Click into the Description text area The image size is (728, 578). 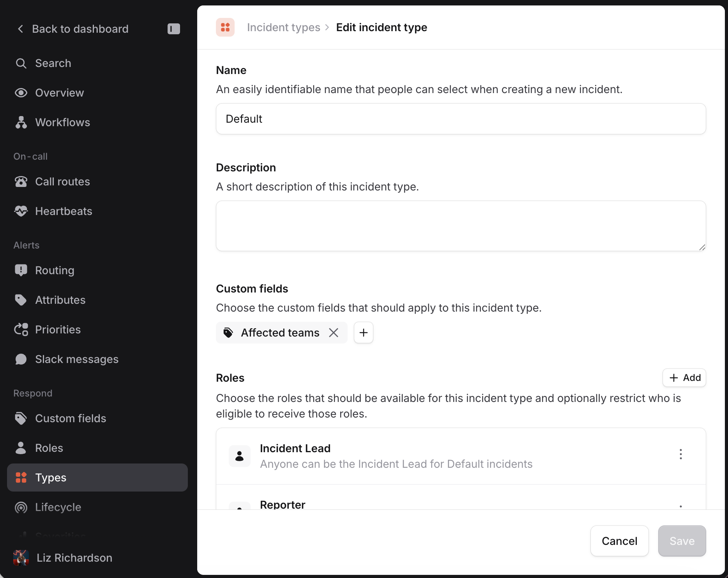(x=461, y=226)
